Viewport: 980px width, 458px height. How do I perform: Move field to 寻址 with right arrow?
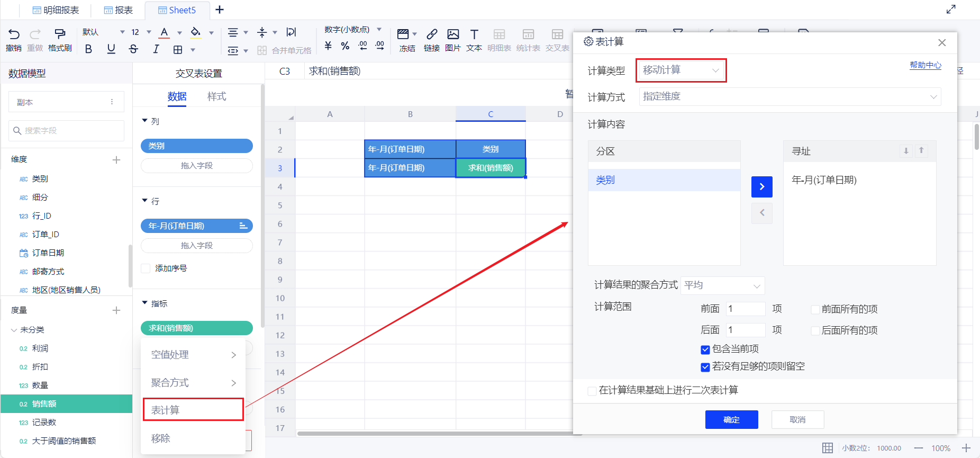tap(761, 186)
